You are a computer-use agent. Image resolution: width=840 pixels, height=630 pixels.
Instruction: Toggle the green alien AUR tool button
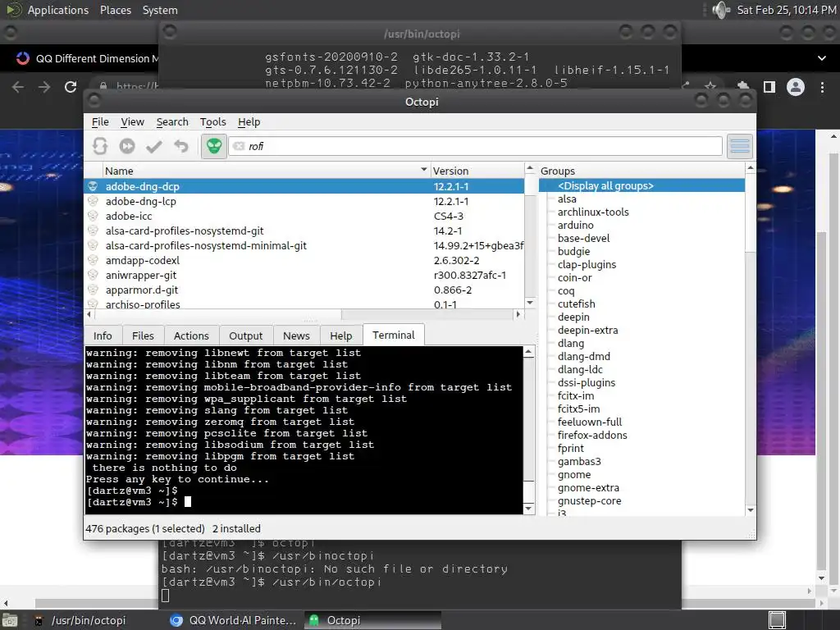coord(214,146)
